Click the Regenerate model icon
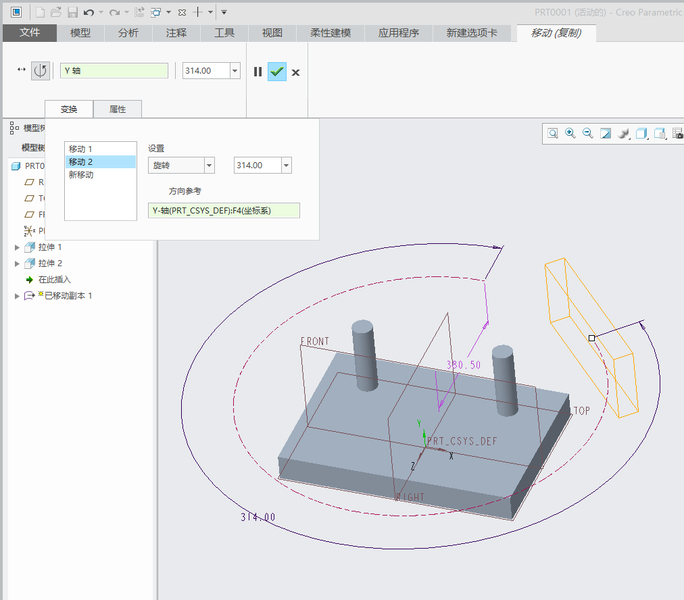The width and height of the screenshot is (684, 600). click(139, 12)
